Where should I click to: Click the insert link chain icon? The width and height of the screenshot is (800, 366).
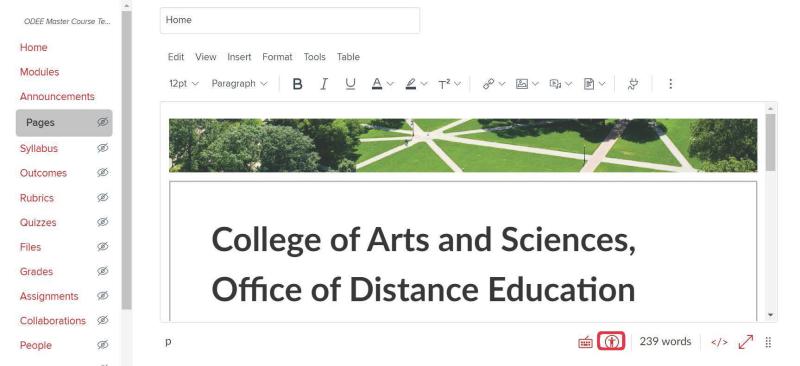coord(488,84)
